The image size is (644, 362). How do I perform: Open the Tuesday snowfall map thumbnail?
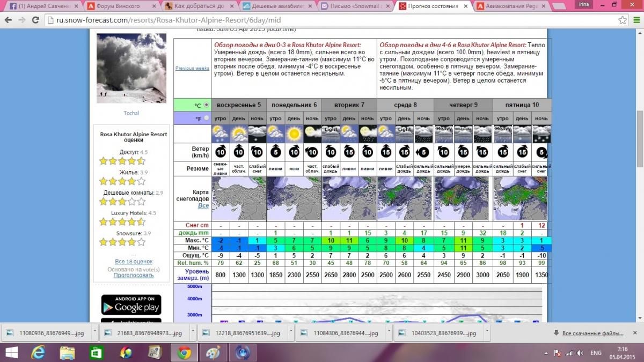[x=350, y=198]
